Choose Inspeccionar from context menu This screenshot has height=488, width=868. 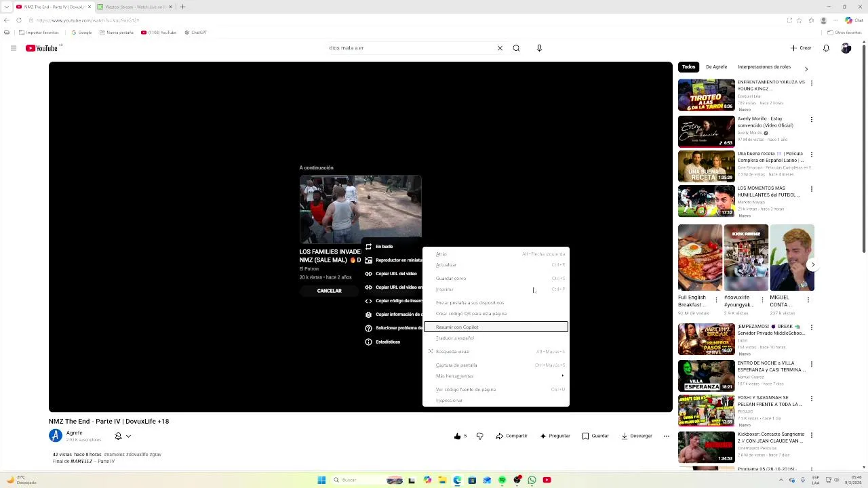pyautogui.click(x=496, y=401)
